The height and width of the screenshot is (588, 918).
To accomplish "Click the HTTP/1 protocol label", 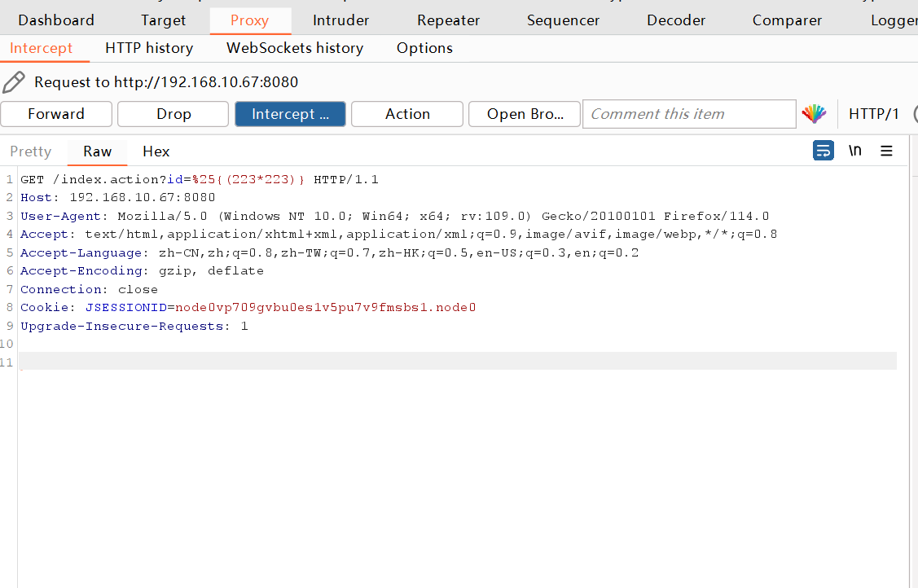I will pos(873,114).
